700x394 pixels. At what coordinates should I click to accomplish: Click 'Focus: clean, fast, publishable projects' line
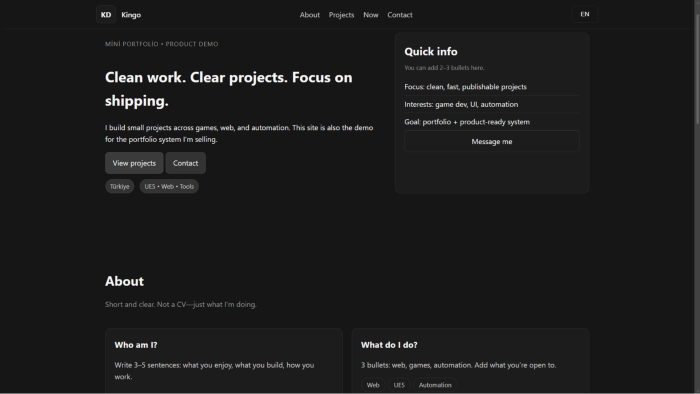click(x=465, y=87)
